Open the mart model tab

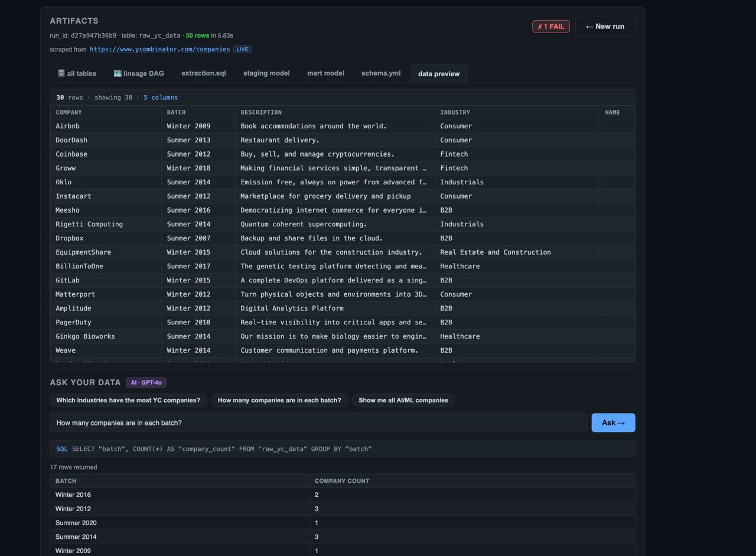325,73
